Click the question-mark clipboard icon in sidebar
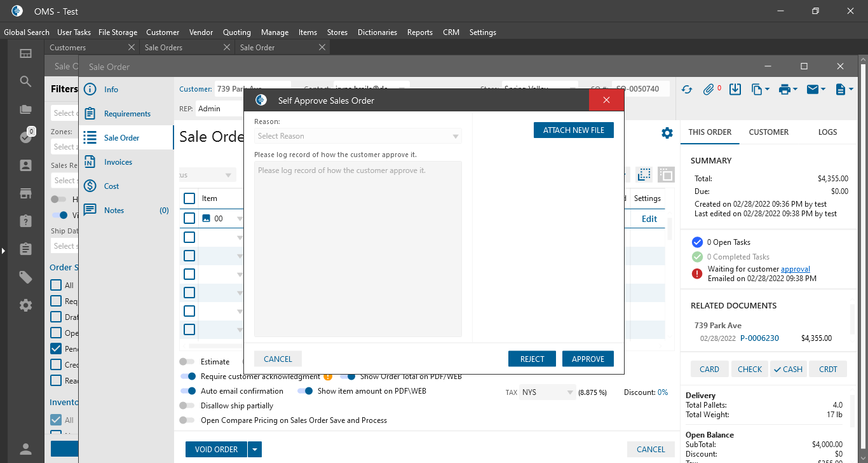Image resolution: width=868 pixels, height=463 pixels. pyautogui.click(x=25, y=221)
